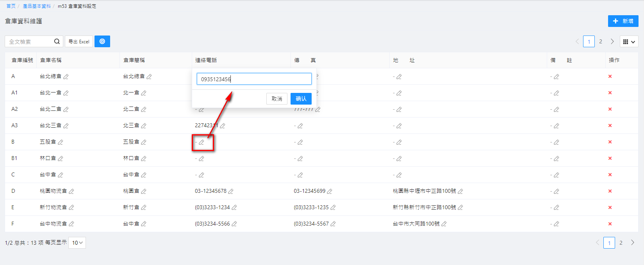Edit short name 五股倉 pencil icon
Viewport: 644px width, 265px height.
point(144,142)
